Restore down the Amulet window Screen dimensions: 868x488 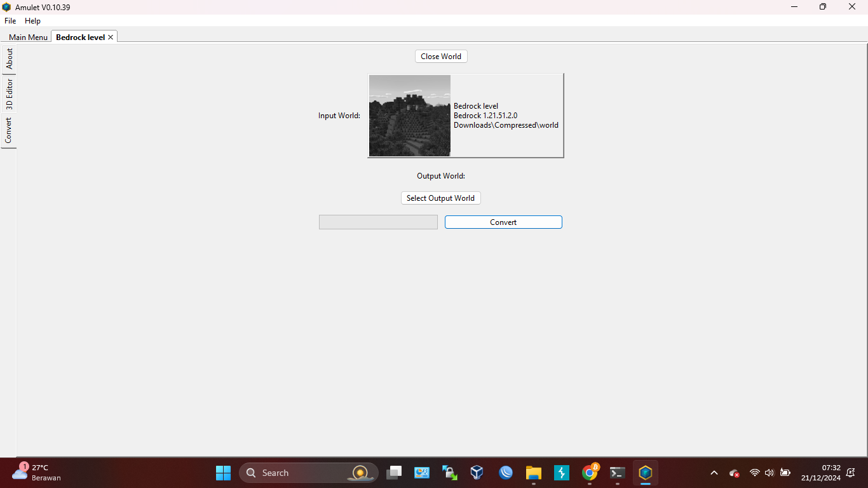click(823, 7)
